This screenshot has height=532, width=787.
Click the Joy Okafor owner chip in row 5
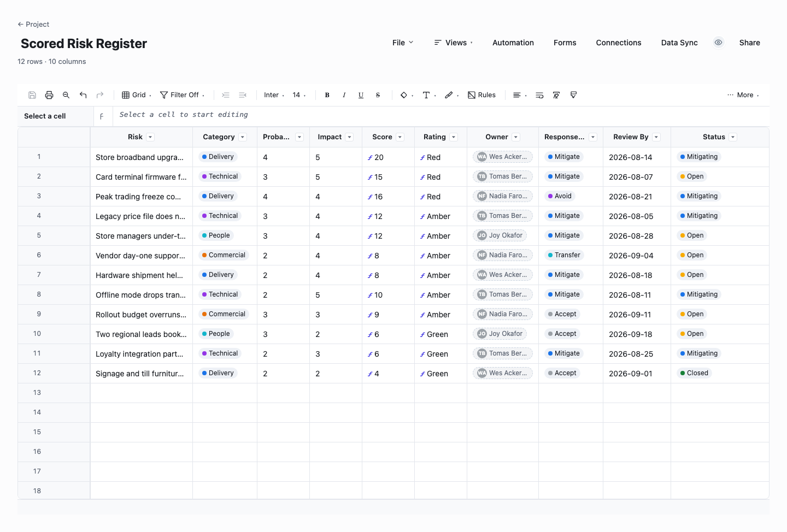(x=500, y=235)
